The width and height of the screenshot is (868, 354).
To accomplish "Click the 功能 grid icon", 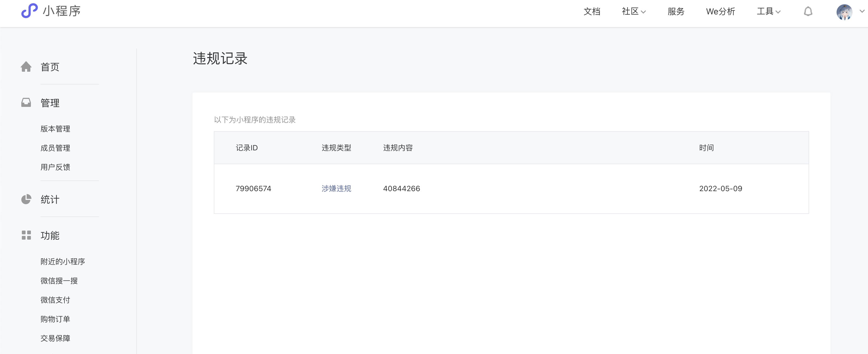I will pos(26,235).
